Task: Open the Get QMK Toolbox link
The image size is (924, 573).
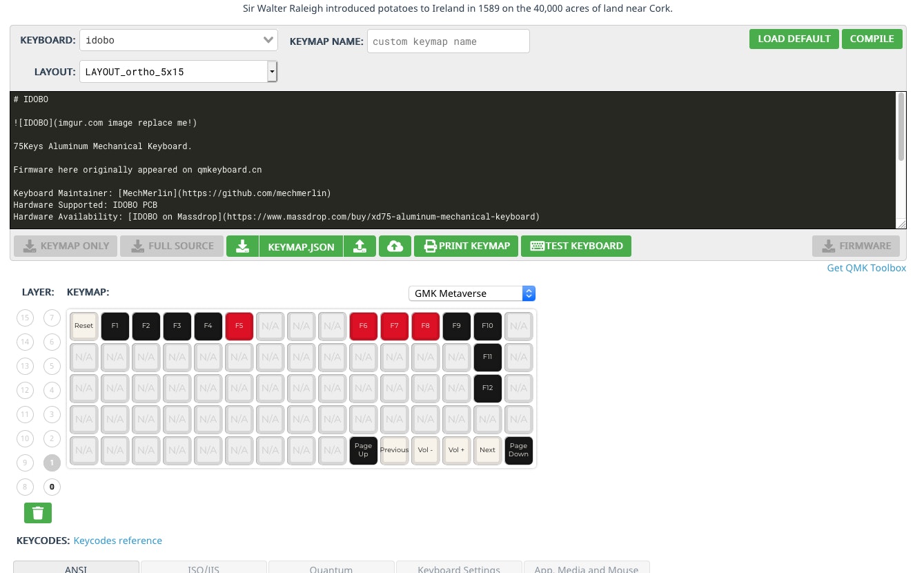Action: [x=866, y=268]
